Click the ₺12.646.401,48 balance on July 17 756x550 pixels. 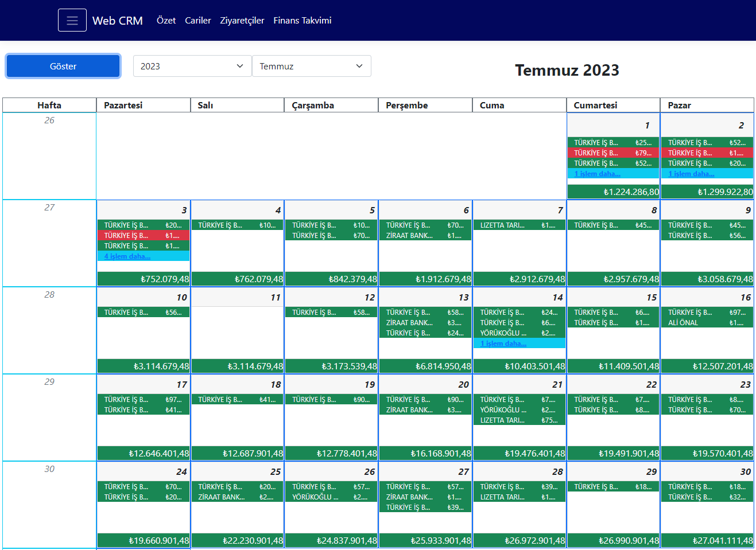click(x=144, y=453)
